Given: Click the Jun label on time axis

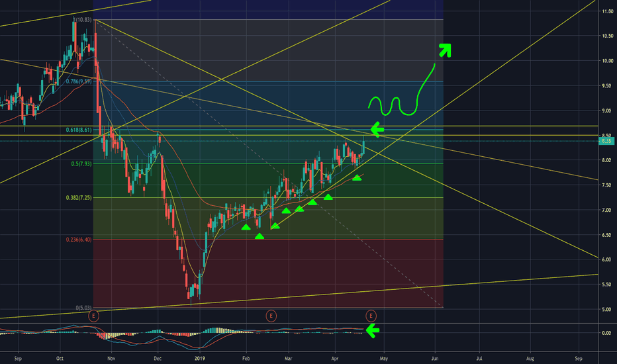Looking at the screenshot, I should point(435,359).
